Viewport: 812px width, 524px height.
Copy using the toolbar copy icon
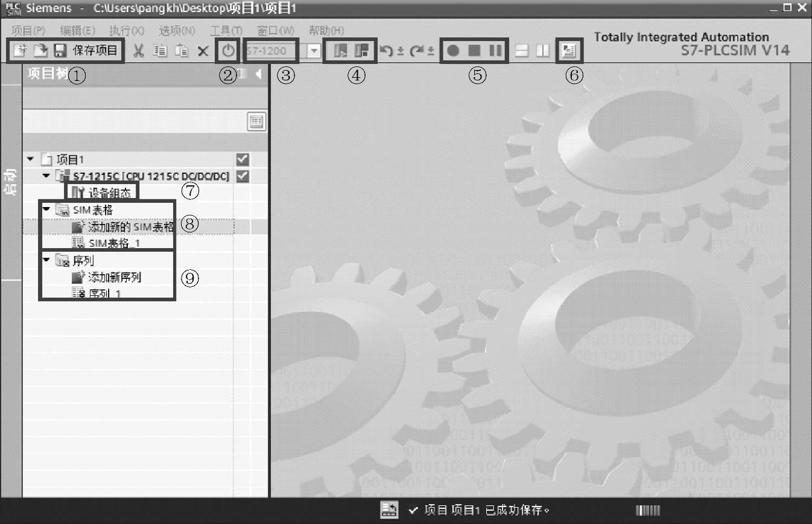pyautogui.click(x=160, y=51)
